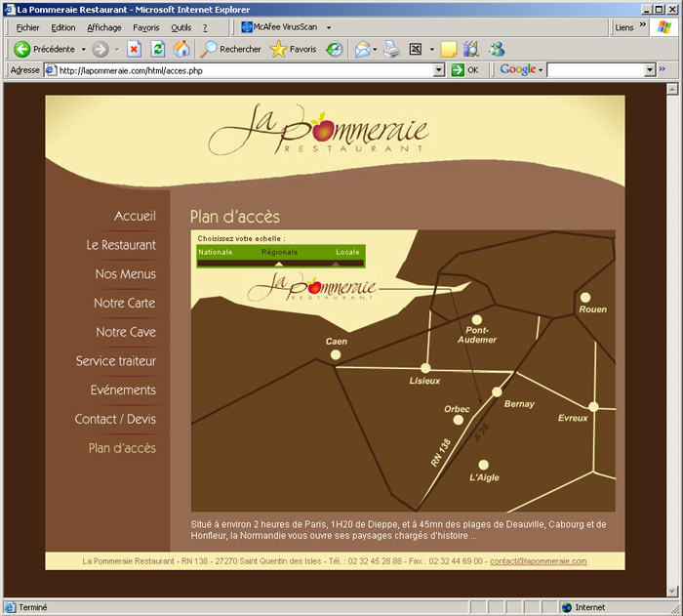
Task: Open the Précédente back history dropdown arrow
Action: coord(84,49)
